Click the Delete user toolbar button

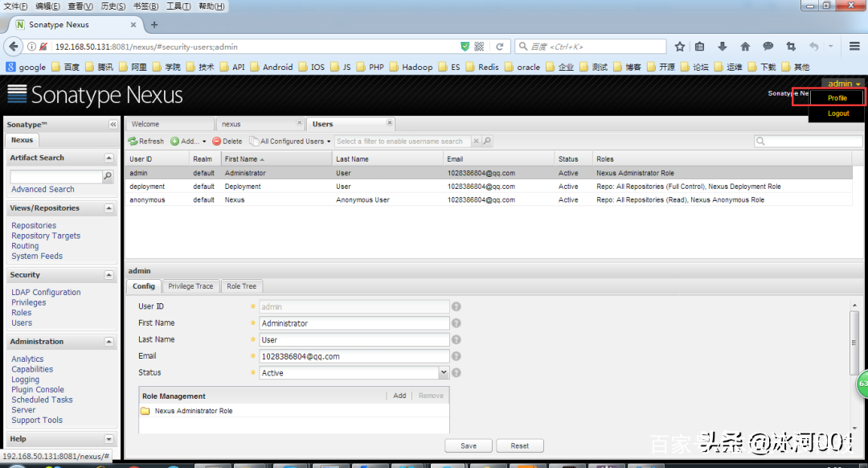pos(227,142)
